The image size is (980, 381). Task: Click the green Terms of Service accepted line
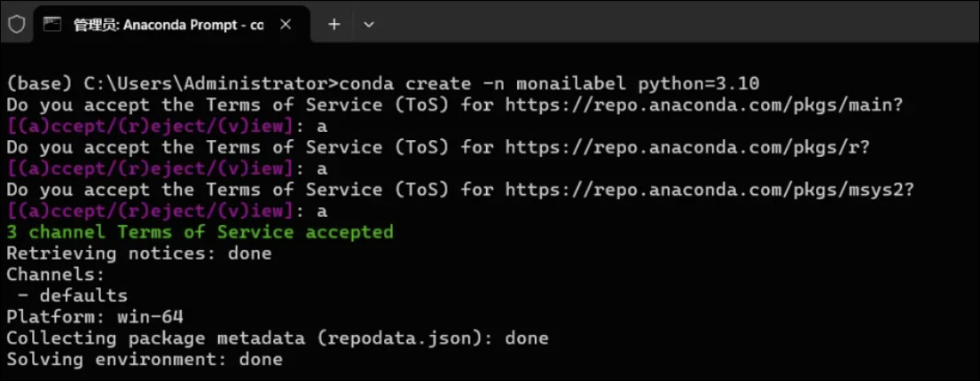[200, 232]
